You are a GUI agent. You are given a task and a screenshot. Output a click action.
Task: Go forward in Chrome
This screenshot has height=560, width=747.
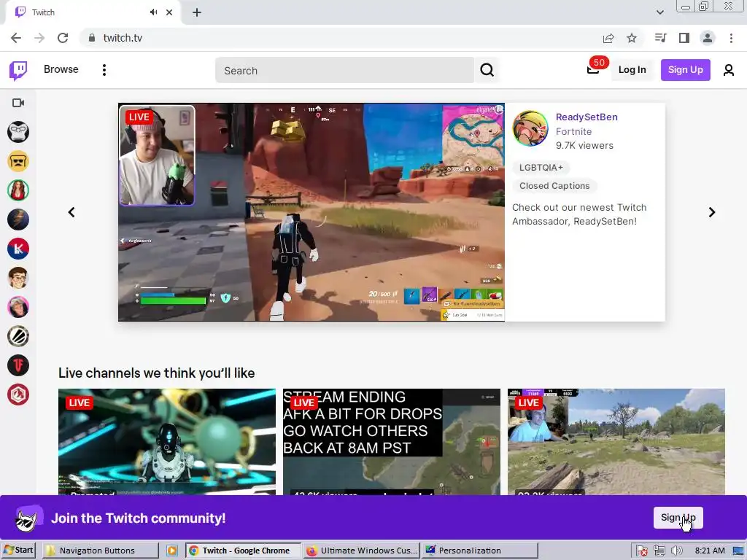pyautogui.click(x=39, y=38)
